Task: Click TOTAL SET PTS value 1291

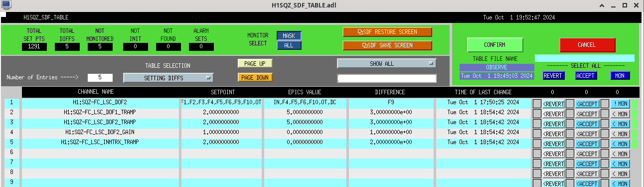Action: pos(34,47)
